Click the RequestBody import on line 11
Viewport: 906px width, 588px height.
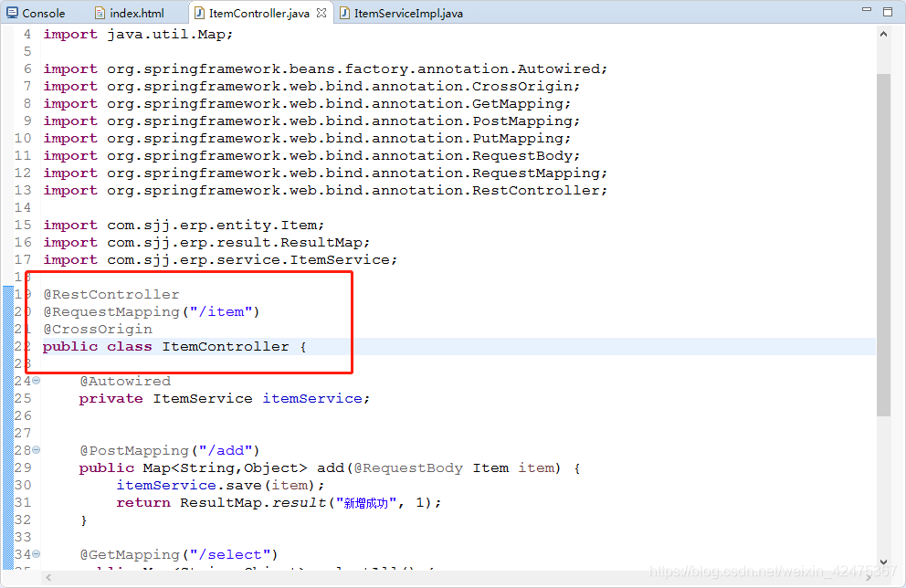[311, 155]
